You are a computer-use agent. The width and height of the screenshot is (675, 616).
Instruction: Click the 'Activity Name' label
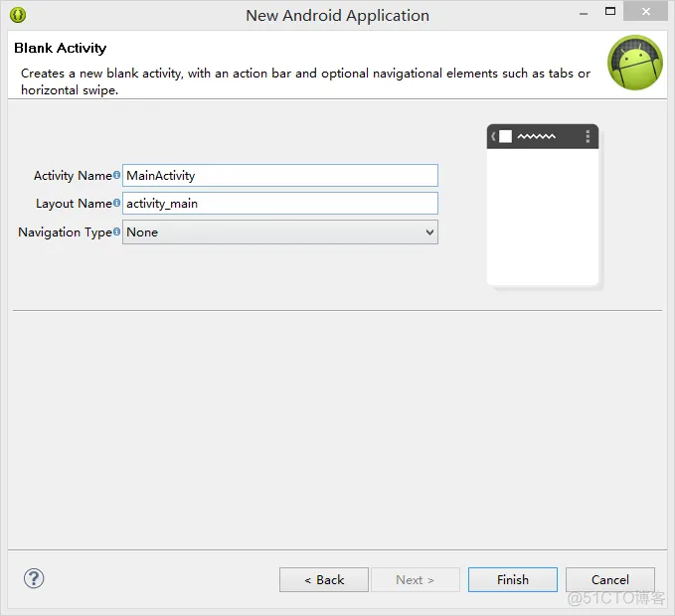73,176
